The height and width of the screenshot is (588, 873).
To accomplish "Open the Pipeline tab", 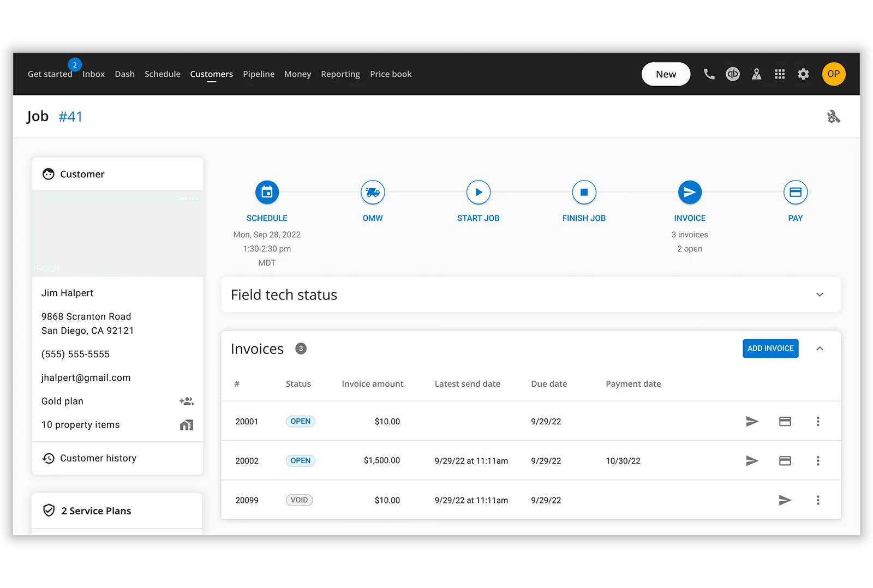I will pyautogui.click(x=259, y=74).
